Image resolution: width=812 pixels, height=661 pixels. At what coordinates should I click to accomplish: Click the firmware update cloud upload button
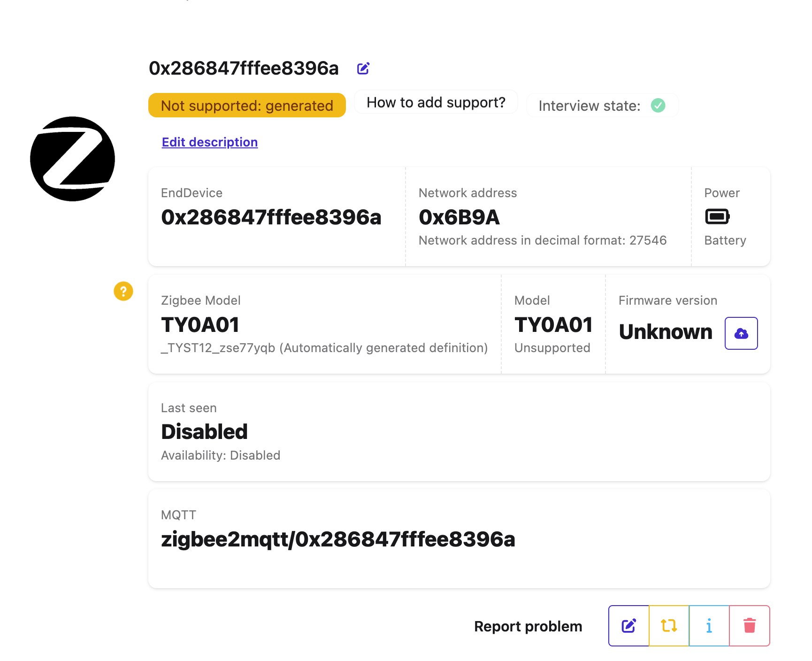click(741, 333)
